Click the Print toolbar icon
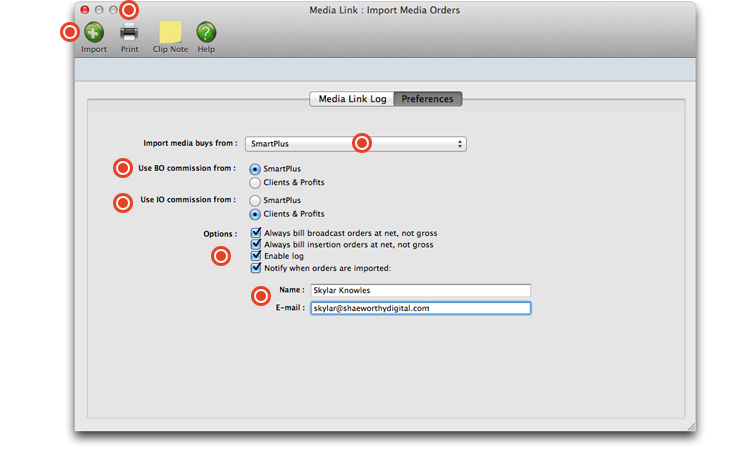Viewport: 753px width, 449px height. pyautogui.click(x=130, y=32)
